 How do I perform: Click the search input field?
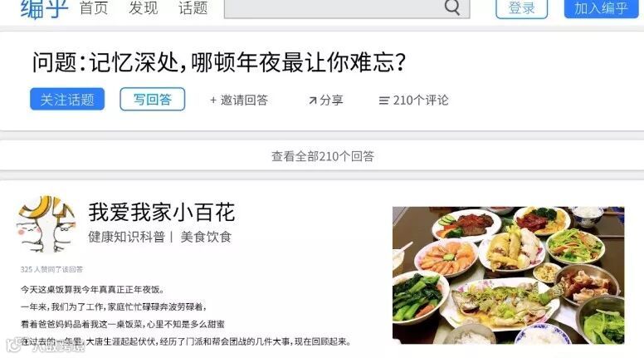coord(347,8)
